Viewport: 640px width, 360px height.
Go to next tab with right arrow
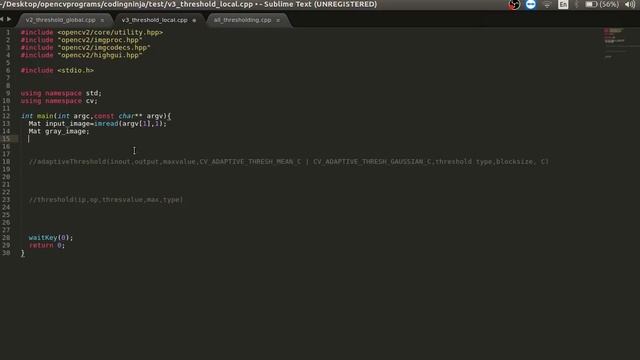pyautogui.click(x=9, y=19)
